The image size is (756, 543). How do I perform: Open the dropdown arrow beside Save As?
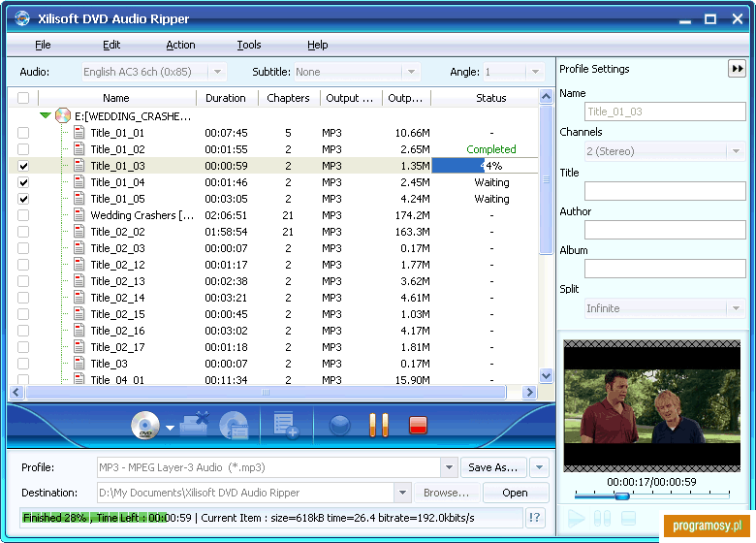click(x=539, y=467)
